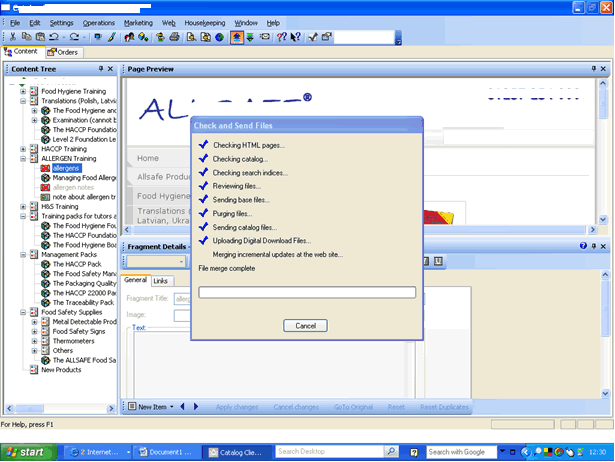The height and width of the screenshot is (462, 615).
Task: Click the Uploading Digital Download Files checkmark
Action: click(x=203, y=241)
